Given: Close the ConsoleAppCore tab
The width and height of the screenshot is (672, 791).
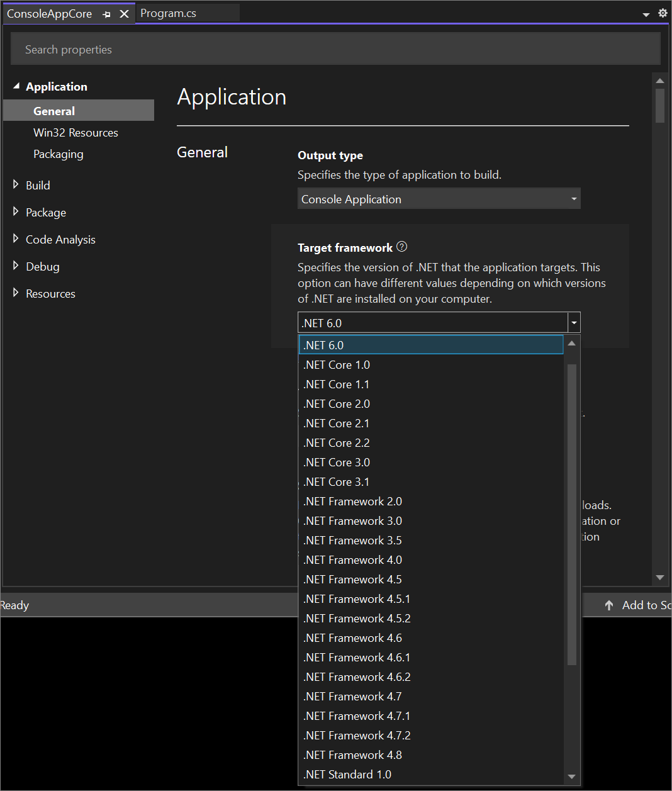Looking at the screenshot, I should pos(123,13).
